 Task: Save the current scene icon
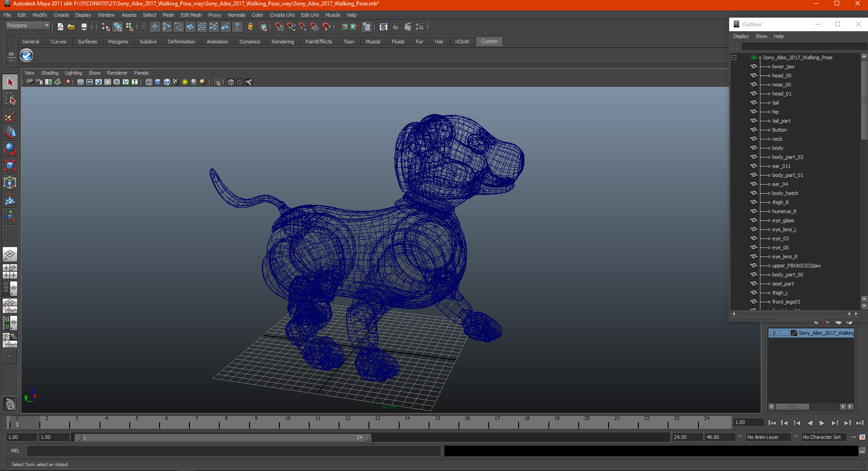click(x=84, y=27)
